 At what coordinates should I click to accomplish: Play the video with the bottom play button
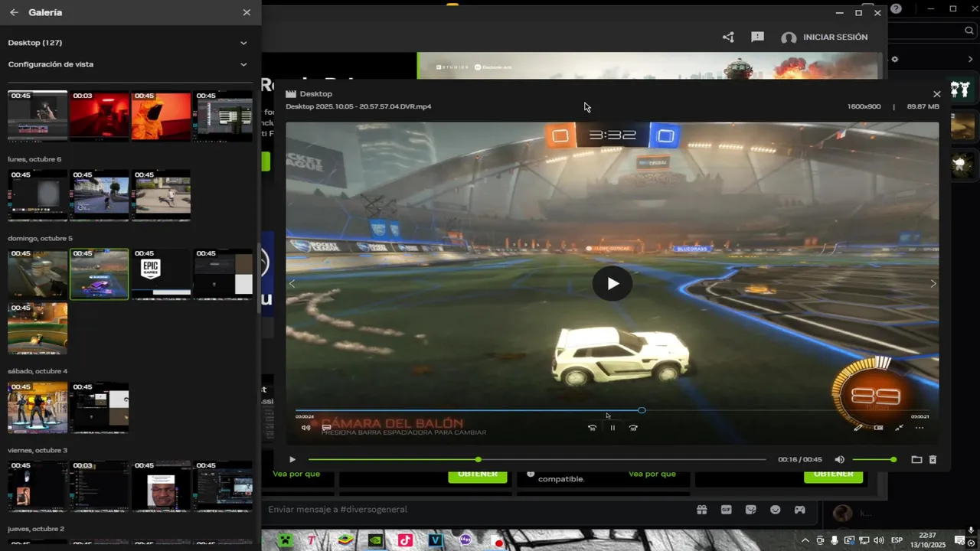292,460
